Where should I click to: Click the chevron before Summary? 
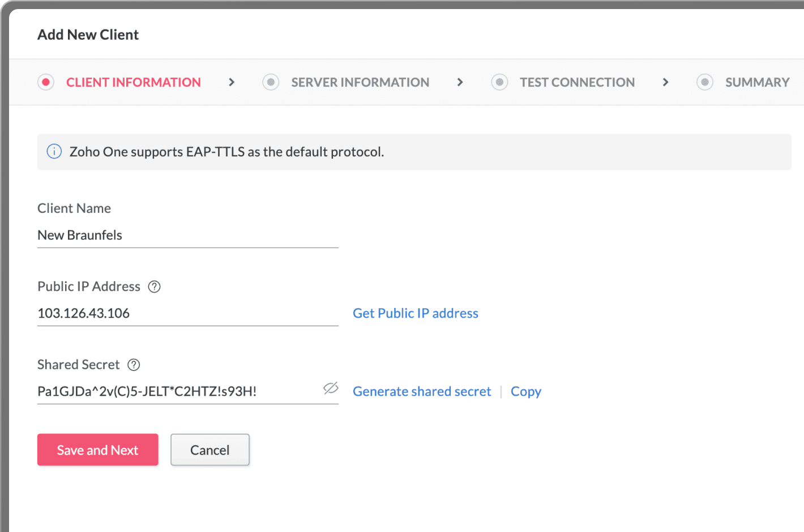(665, 82)
